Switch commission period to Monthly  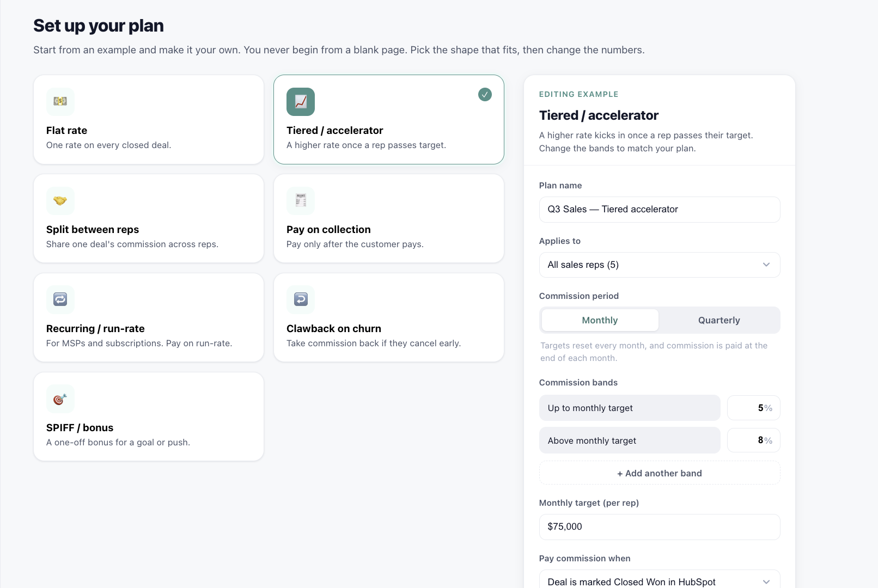(600, 320)
